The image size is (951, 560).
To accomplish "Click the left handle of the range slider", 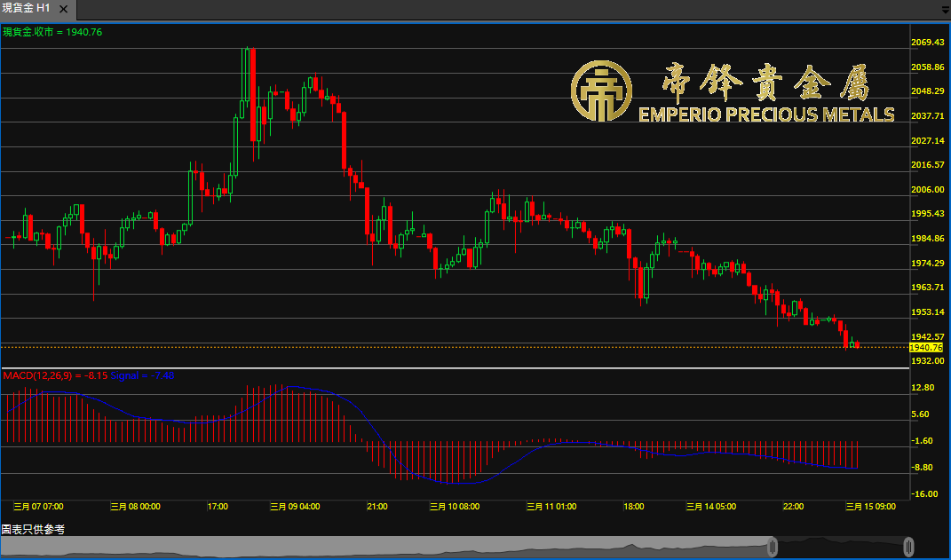I will coord(773,547).
